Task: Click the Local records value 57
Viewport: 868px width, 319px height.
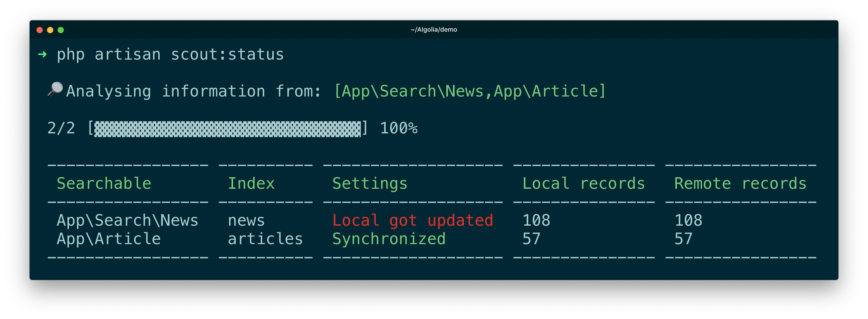Action: point(531,239)
